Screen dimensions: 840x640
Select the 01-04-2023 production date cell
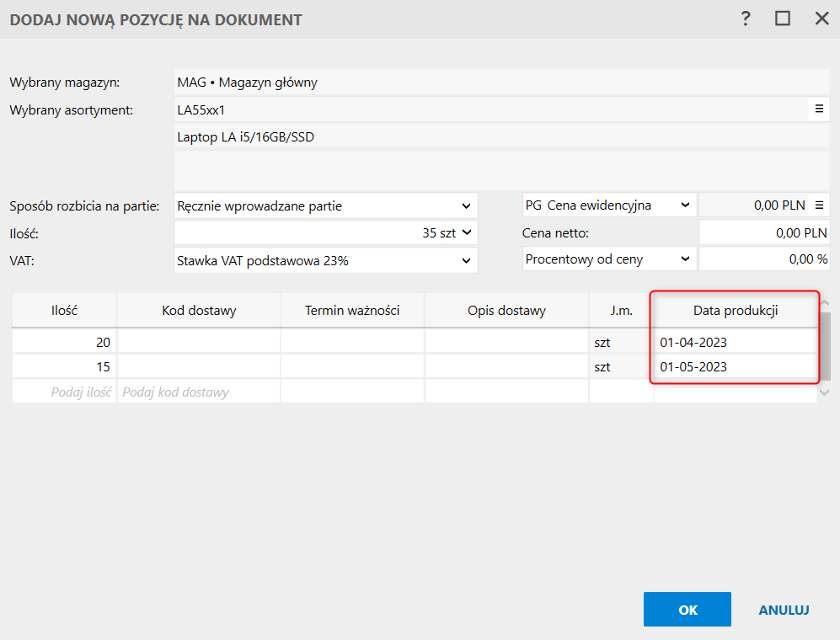pyautogui.click(x=733, y=342)
